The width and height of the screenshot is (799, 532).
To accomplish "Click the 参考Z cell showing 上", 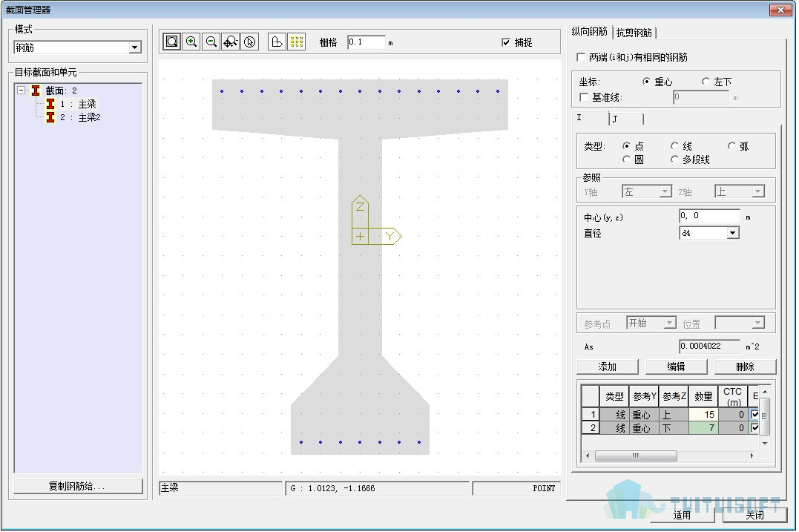I will pos(674,414).
